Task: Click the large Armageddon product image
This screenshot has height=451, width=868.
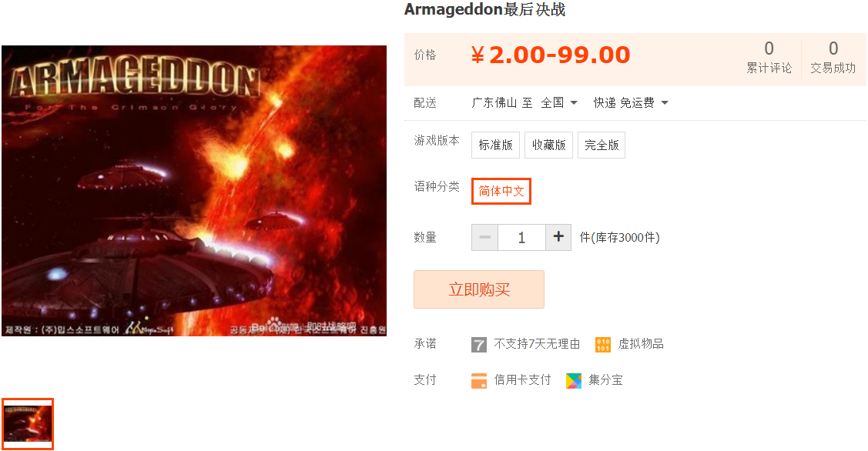Action: coord(194,191)
